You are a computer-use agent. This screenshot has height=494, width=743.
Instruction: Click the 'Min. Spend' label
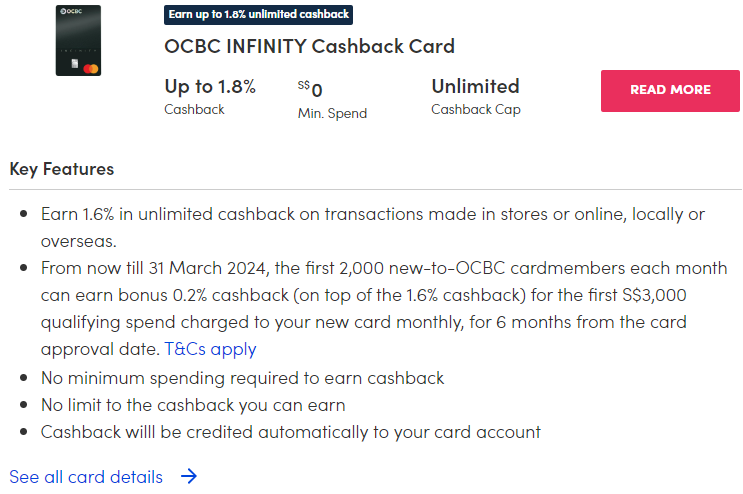pos(332,113)
